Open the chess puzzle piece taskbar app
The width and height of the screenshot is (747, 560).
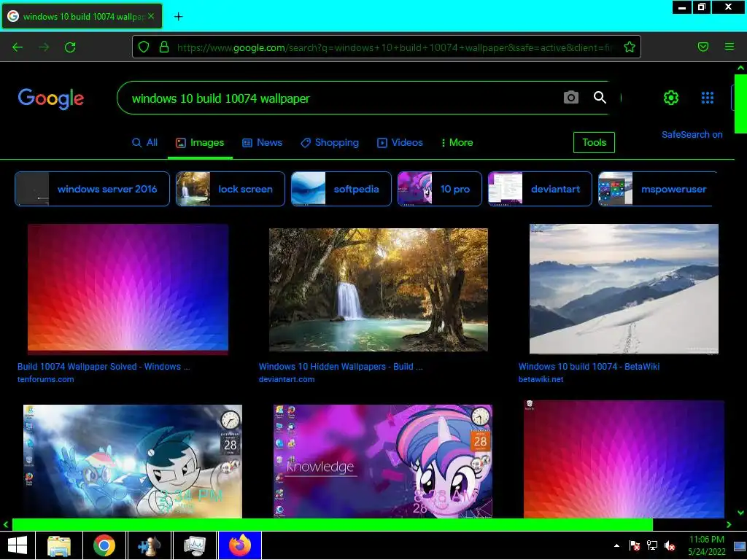(x=150, y=545)
